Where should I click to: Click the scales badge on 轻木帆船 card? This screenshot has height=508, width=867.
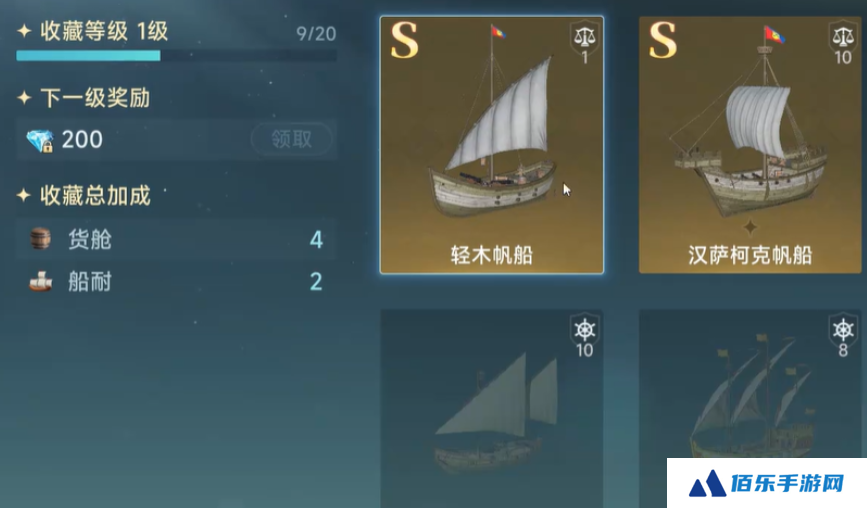(x=584, y=43)
